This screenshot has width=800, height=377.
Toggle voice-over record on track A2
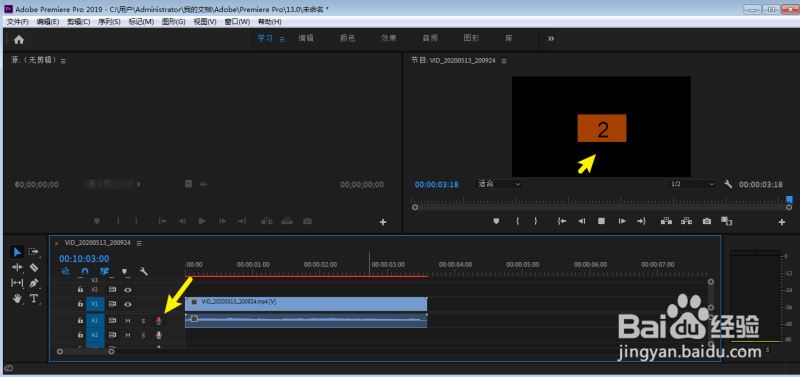(x=159, y=335)
